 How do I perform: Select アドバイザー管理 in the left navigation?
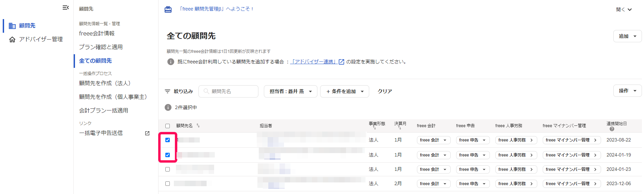[41, 40]
